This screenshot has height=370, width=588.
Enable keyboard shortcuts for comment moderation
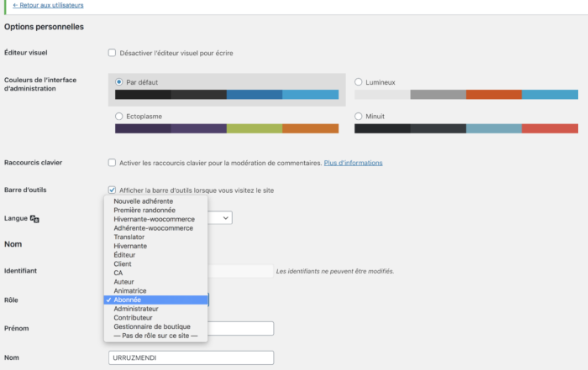click(112, 162)
